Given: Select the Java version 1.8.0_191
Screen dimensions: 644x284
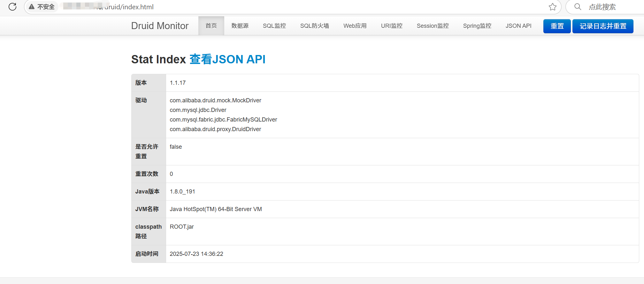Looking at the screenshot, I should (x=182, y=192).
